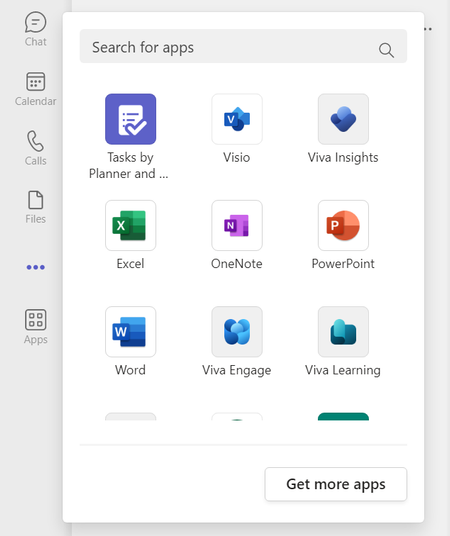
Task: Open Files in the sidebar
Action: coord(36,207)
